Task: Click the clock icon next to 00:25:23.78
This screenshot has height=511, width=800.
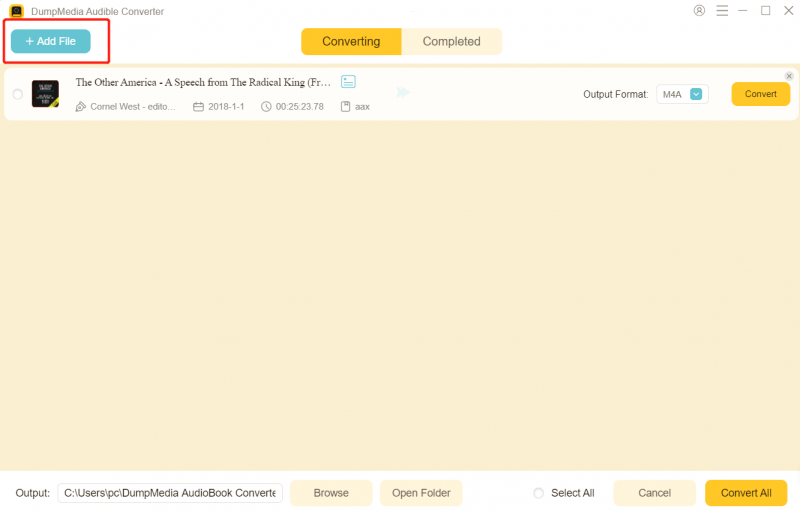Action: coord(266,107)
